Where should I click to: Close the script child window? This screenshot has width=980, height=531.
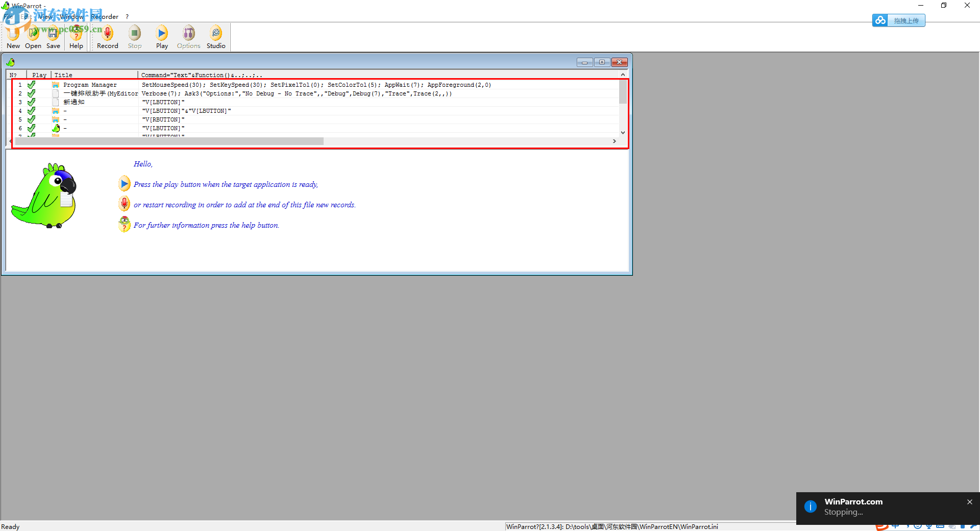[x=620, y=62]
